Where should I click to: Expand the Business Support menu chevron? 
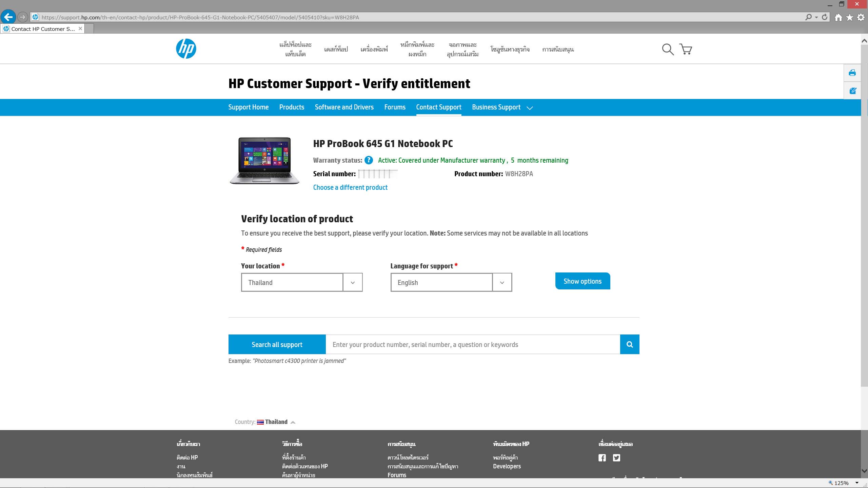530,108
